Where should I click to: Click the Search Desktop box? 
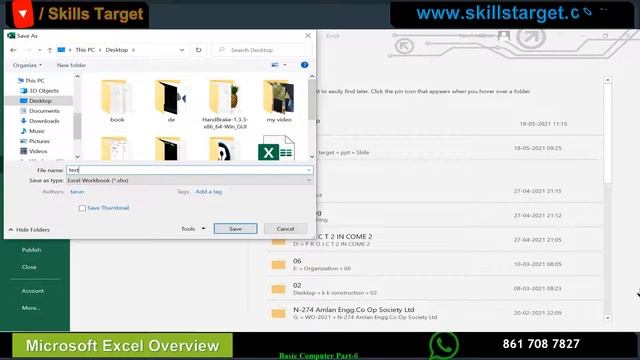point(262,50)
